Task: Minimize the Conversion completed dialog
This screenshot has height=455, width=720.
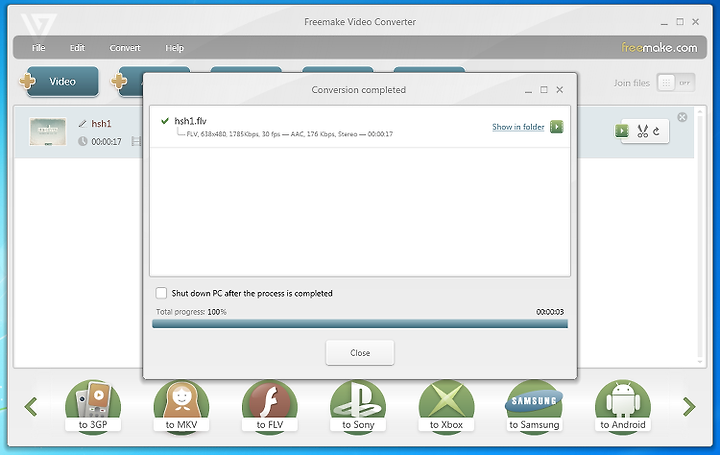Action: click(529, 90)
